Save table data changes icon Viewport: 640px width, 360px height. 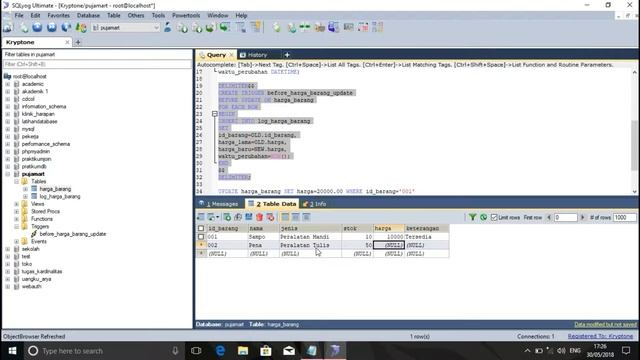coord(249,217)
